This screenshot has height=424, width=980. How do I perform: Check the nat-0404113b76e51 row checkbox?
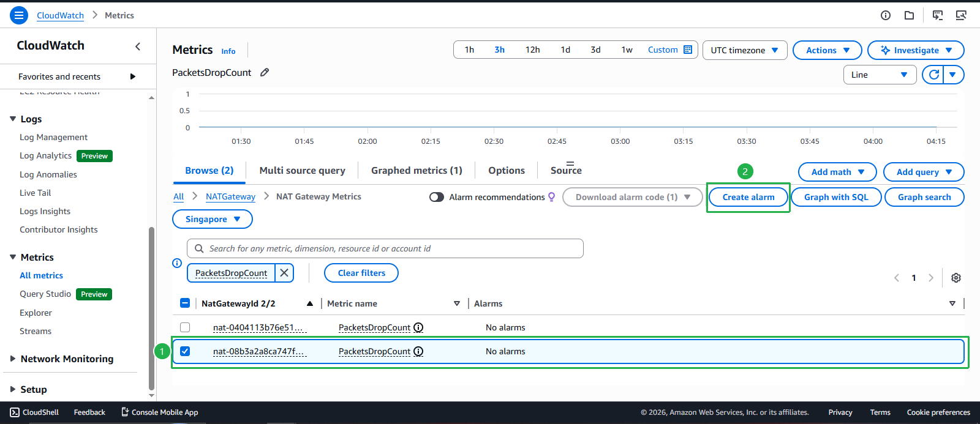(185, 327)
